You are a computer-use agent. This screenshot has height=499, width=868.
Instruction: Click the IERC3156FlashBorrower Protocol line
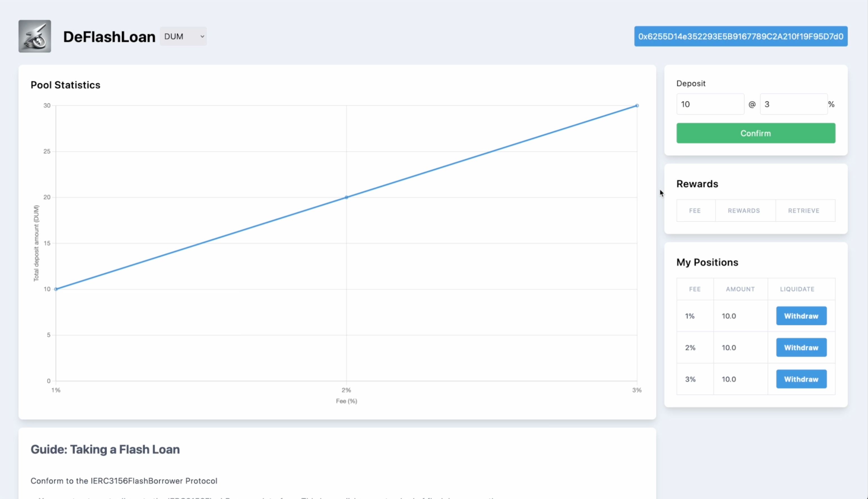tap(124, 481)
